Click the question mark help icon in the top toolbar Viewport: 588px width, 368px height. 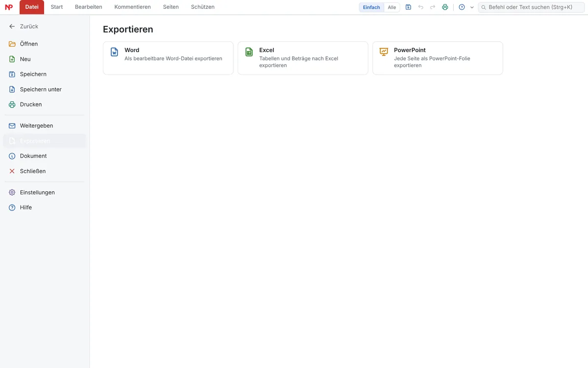[462, 7]
